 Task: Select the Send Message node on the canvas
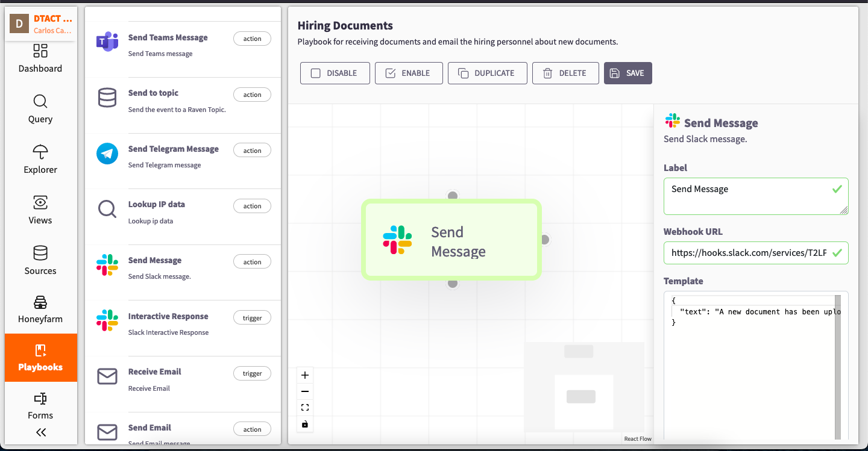451,240
